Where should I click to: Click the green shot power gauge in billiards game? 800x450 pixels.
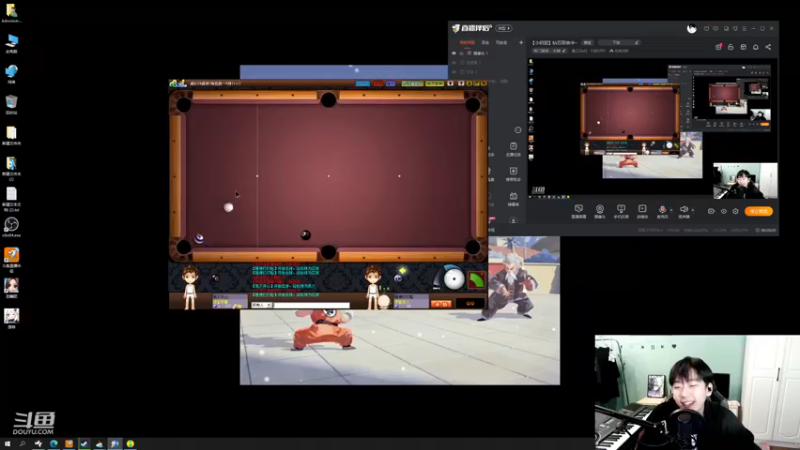(477, 280)
